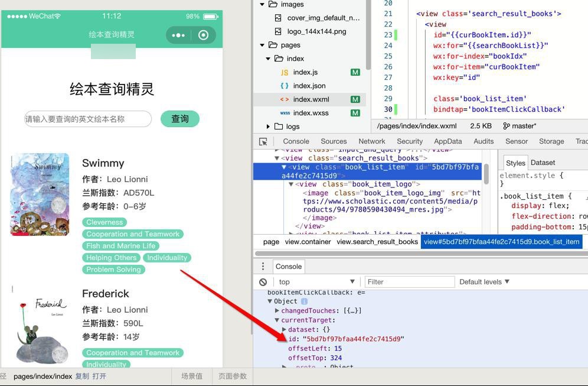Select view.search_result_books in the breadcrumb
The height and width of the screenshot is (386, 588).
click(377, 242)
